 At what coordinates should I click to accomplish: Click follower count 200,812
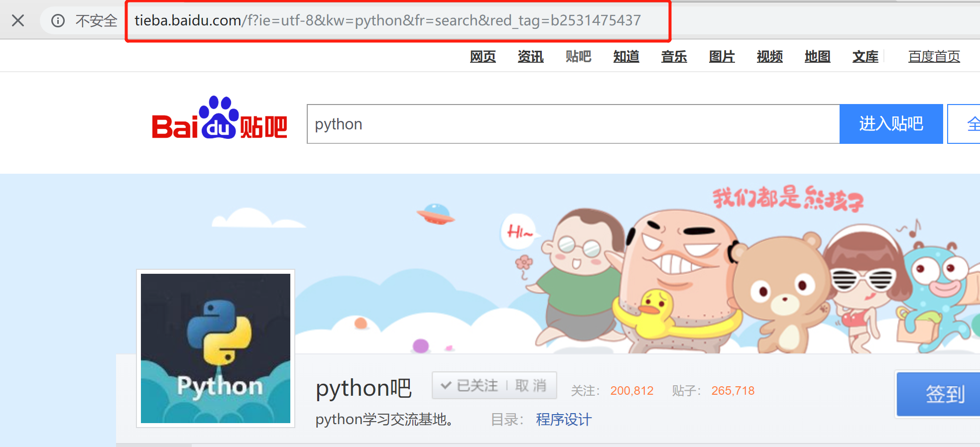point(632,391)
